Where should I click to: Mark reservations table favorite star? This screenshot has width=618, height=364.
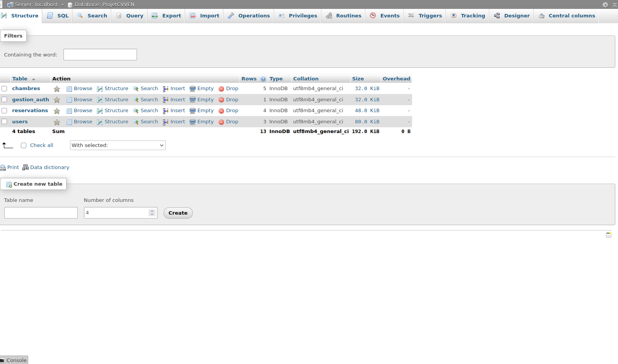tap(57, 111)
